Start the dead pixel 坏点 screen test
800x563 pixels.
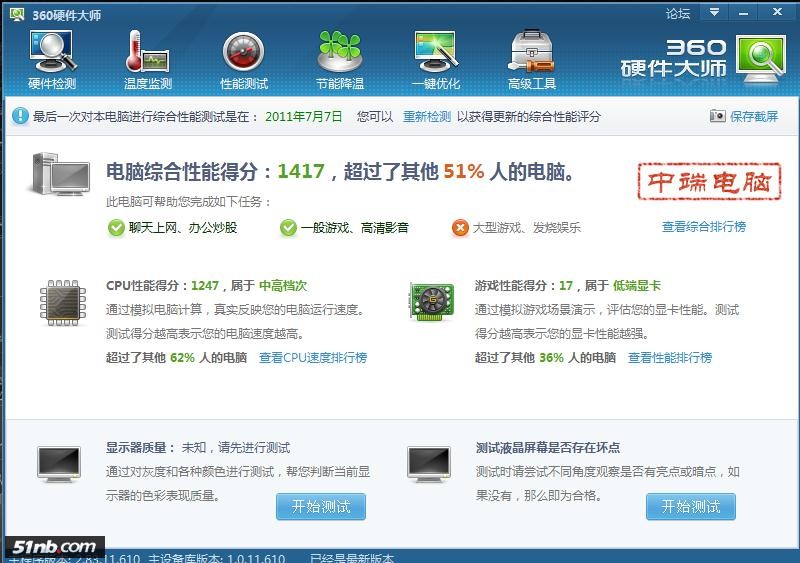point(691,506)
